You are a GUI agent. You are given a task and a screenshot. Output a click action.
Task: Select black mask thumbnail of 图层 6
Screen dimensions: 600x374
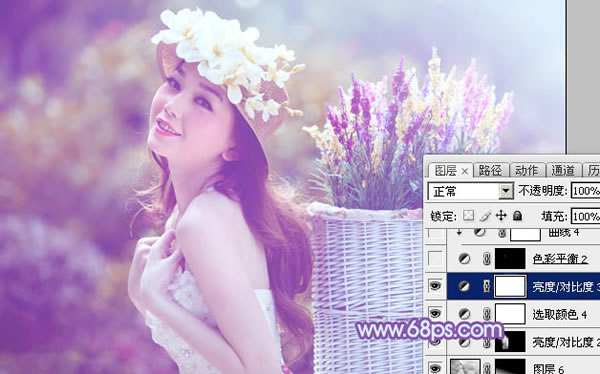pos(510,367)
